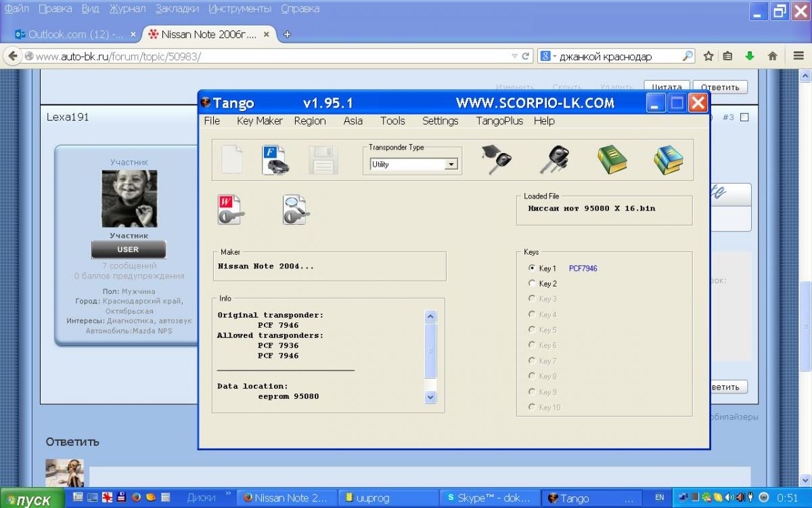Switch to Skype taskbar window

coord(489,498)
